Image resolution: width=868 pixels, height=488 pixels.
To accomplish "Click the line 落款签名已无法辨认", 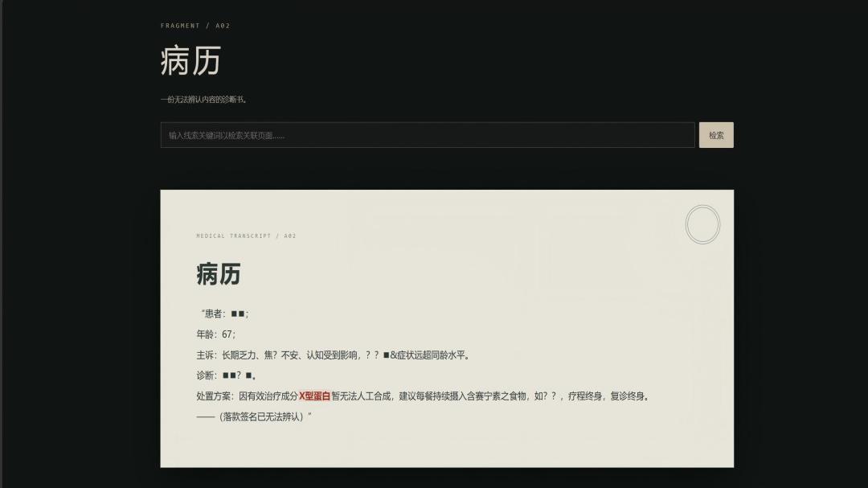I will pos(254,416).
